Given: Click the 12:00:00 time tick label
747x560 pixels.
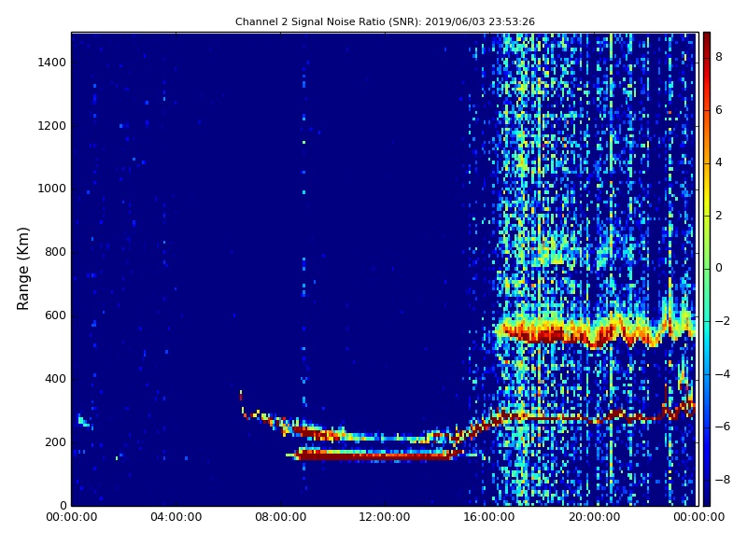Looking at the screenshot, I should [x=385, y=517].
